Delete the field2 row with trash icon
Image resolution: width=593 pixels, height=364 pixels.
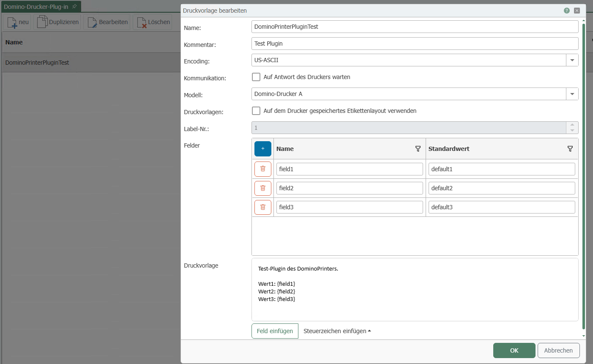pos(262,188)
